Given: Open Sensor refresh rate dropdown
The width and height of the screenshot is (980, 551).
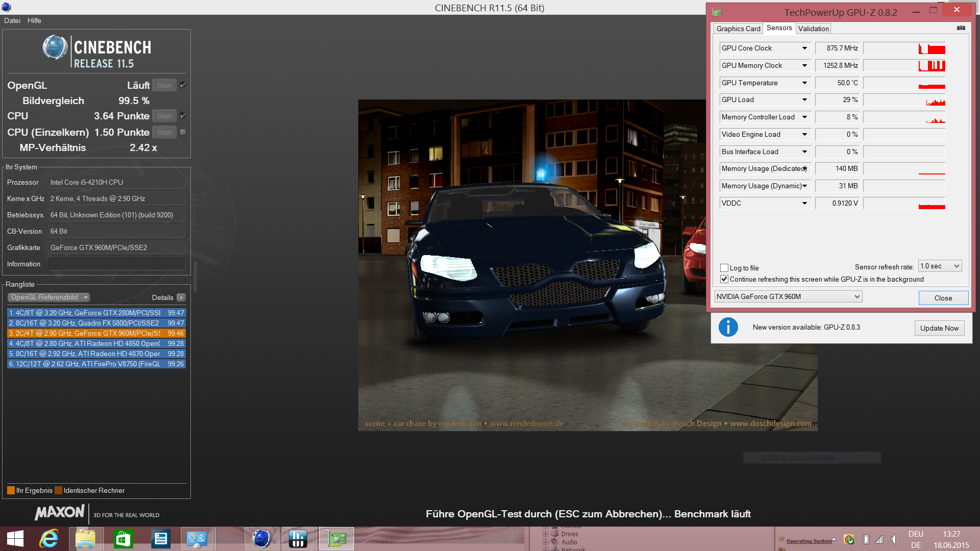Looking at the screenshot, I should pyautogui.click(x=940, y=266).
